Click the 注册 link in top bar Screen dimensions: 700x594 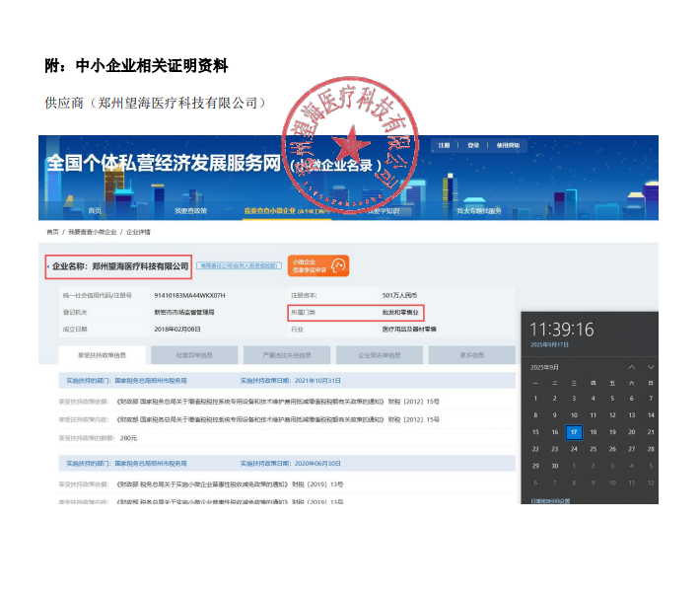click(445, 145)
